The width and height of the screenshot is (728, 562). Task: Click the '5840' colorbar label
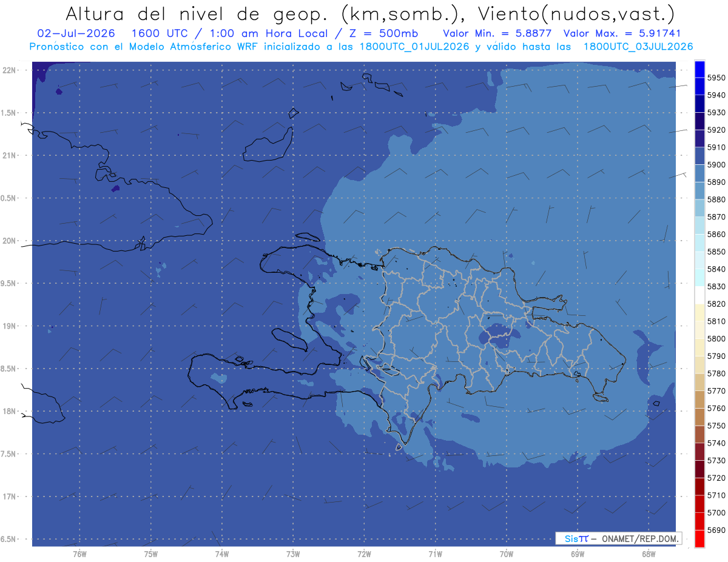click(x=716, y=269)
